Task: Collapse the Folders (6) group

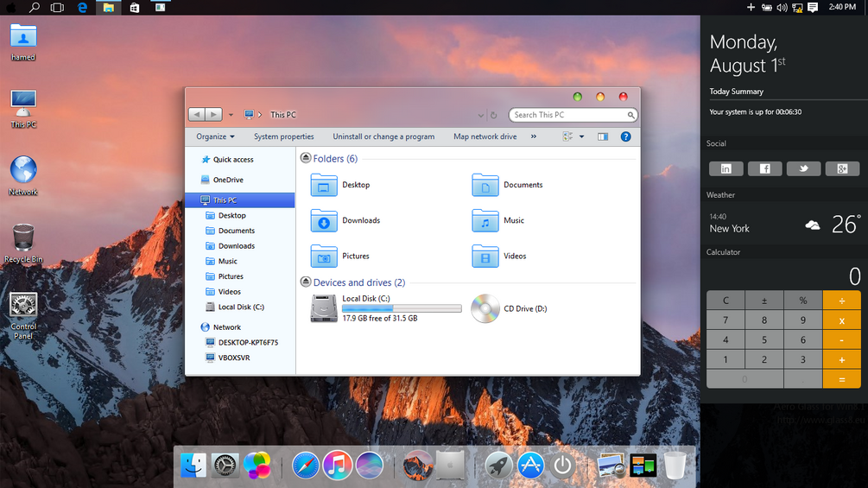Action: click(306, 158)
